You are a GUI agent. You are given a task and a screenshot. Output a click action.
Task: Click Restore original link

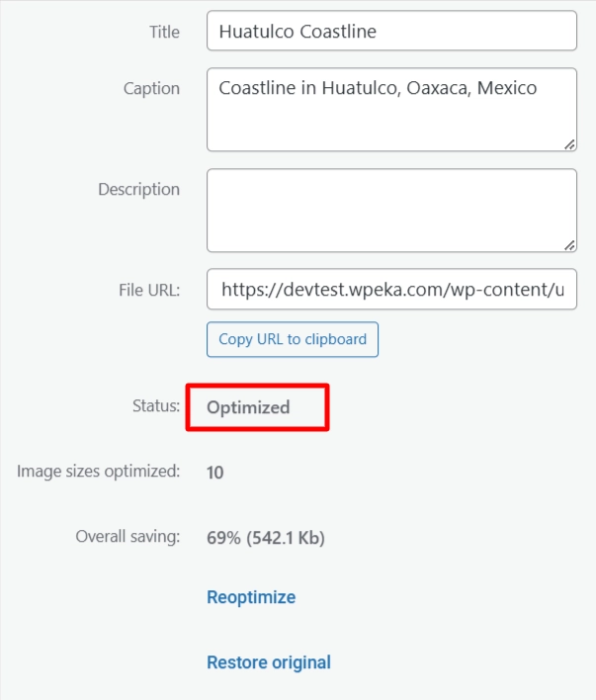coord(269,662)
